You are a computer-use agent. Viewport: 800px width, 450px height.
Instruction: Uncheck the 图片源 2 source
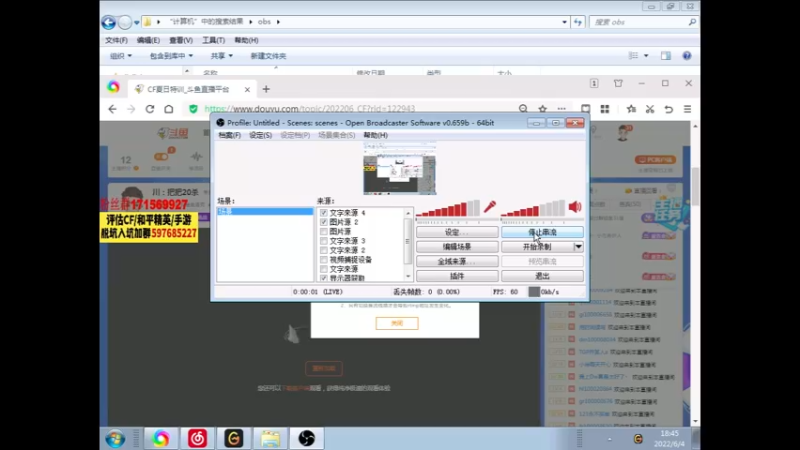[x=323, y=222]
